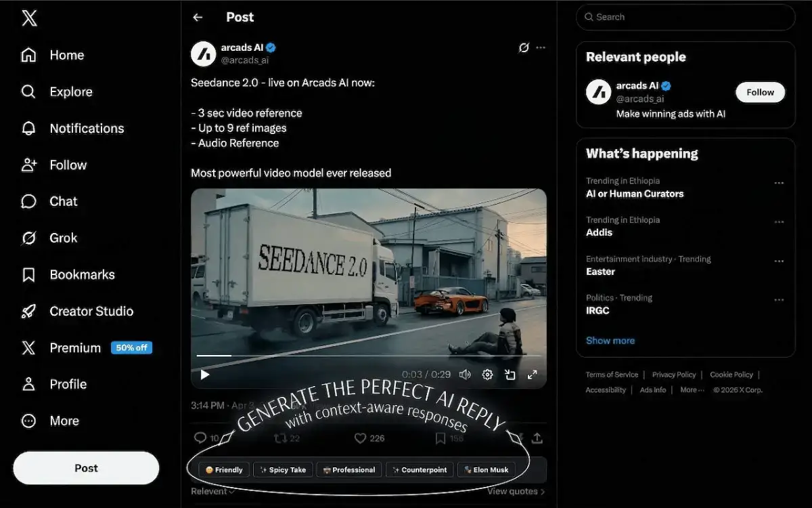The width and height of the screenshot is (812, 508).
Task: Open Bookmarks from the sidebar
Action: [x=68, y=275]
